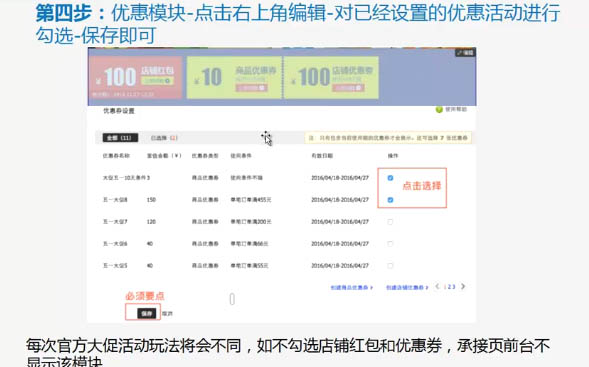
Task: Click the 面值金额（¥） column header
Action: point(164,156)
